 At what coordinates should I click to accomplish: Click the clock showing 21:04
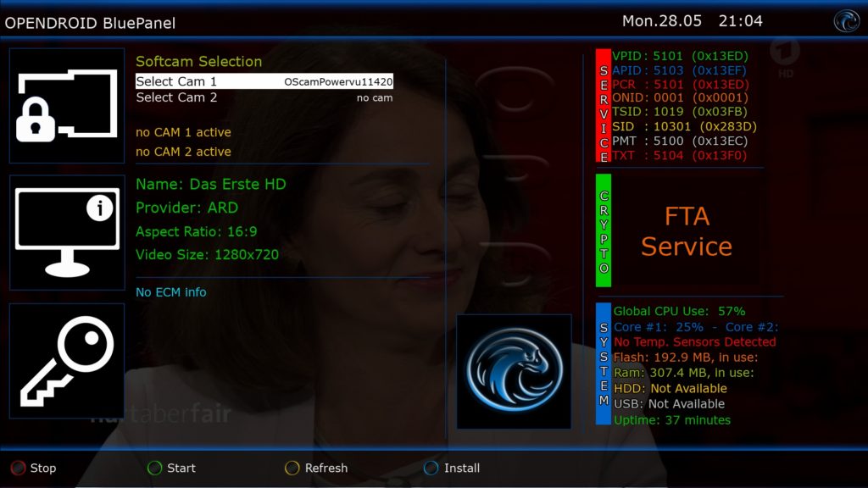741,21
